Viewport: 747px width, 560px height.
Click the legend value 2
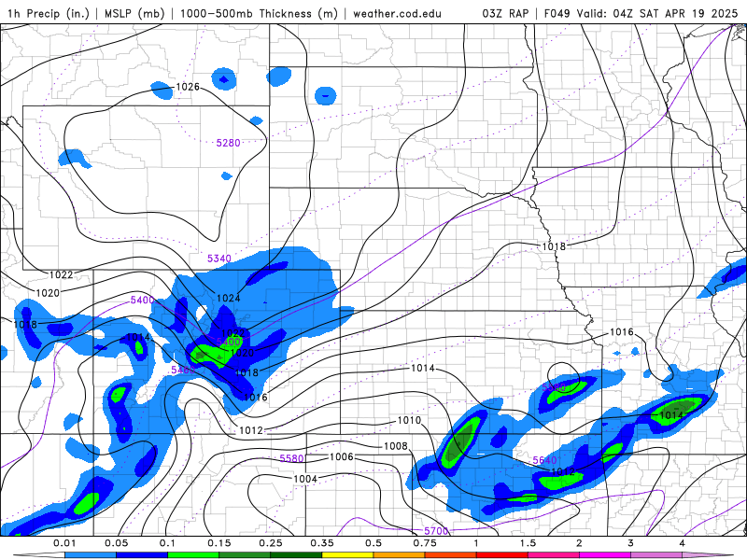579,543
